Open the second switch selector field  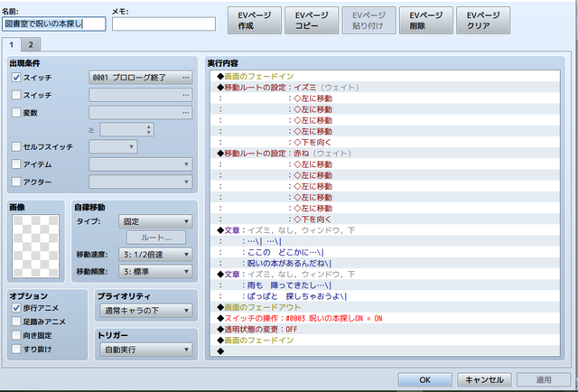[141, 95]
